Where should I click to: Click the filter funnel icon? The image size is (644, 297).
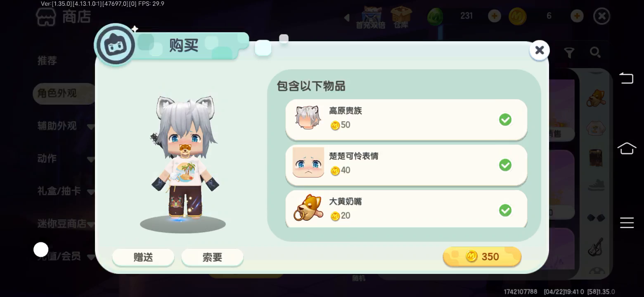569,52
